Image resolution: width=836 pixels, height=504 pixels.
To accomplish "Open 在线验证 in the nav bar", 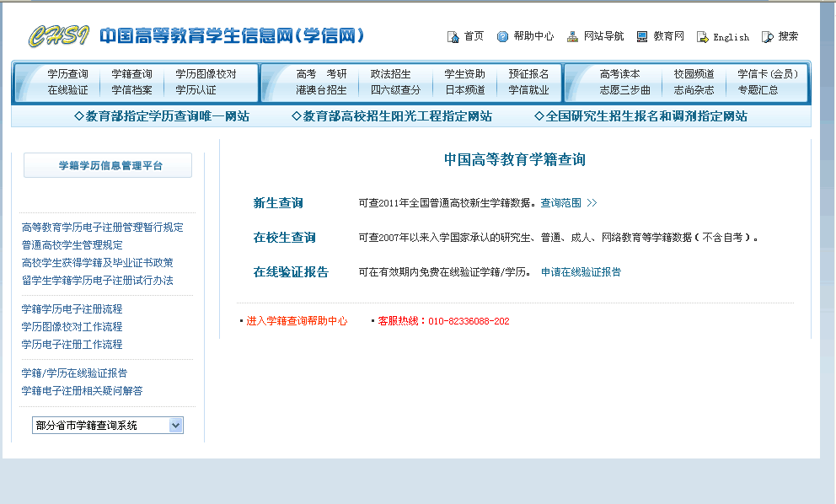I will coord(67,89).
